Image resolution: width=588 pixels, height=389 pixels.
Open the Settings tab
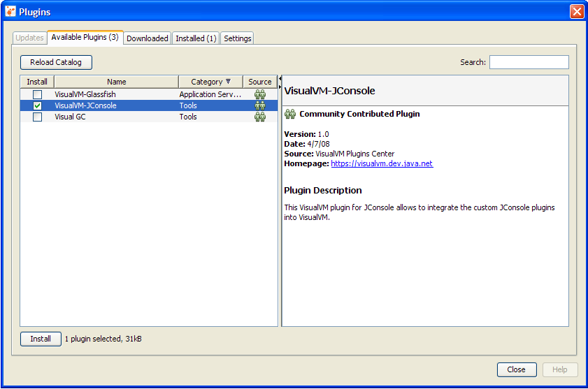click(238, 38)
